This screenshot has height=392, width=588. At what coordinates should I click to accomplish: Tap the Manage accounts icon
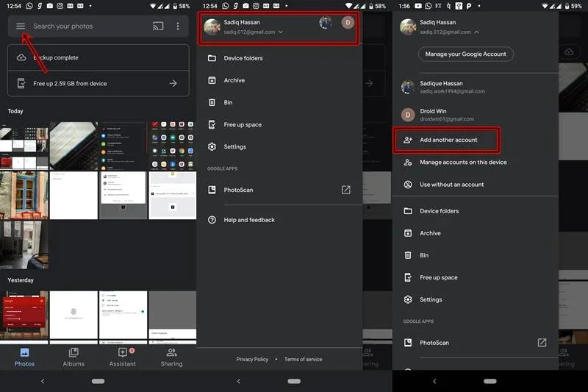(x=408, y=163)
